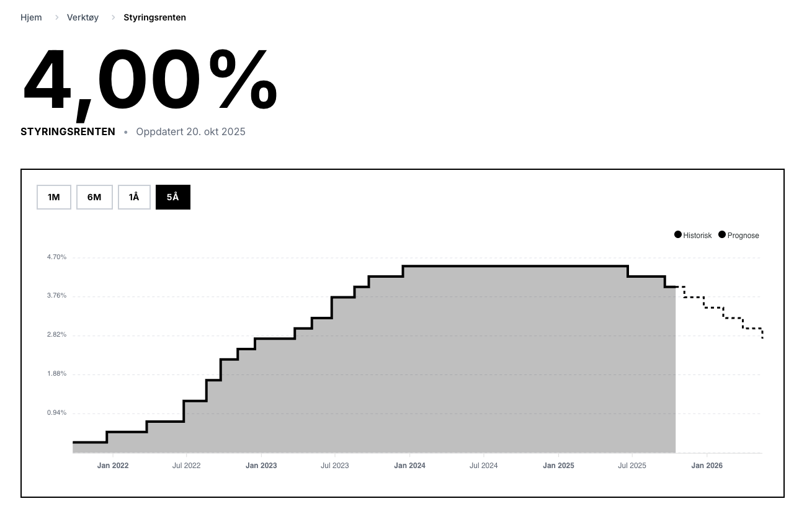
Task: Click the 4.70% y-axis label
Action: click(x=56, y=257)
